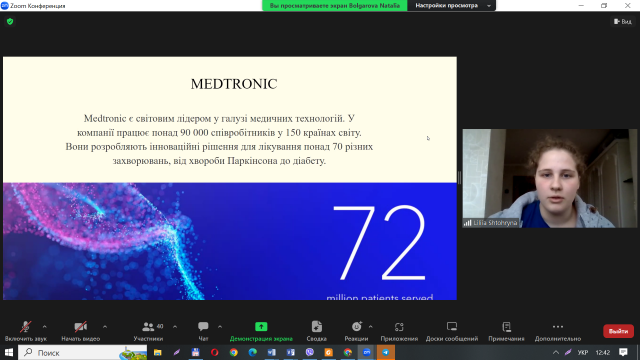Open the Приложения apps panel

point(399,331)
